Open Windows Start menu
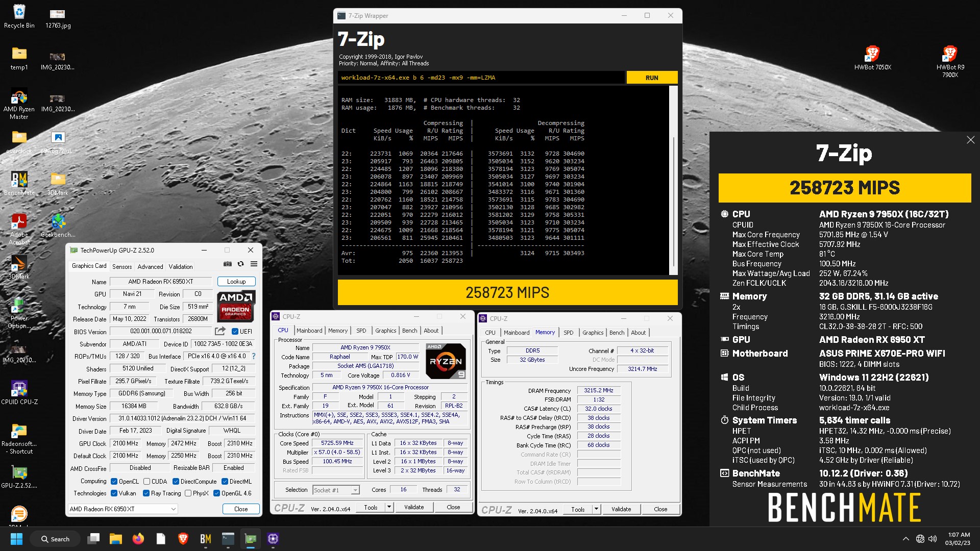Screen dimensions: 980x551 coord(16,539)
